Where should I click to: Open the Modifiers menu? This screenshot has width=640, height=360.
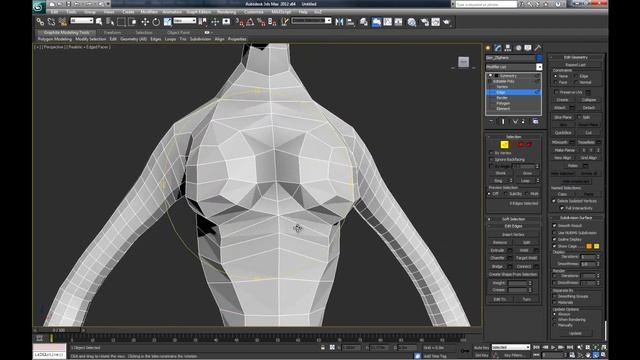149,12
